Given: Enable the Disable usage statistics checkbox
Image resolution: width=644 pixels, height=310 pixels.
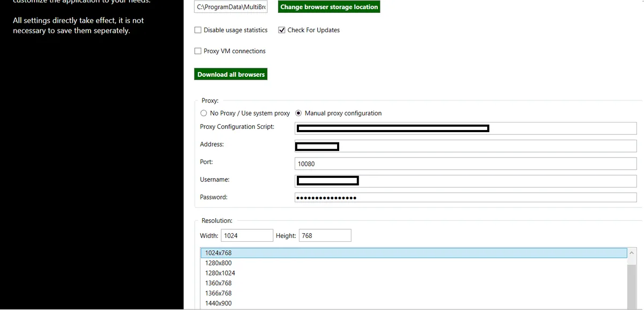Looking at the screenshot, I should (198, 30).
